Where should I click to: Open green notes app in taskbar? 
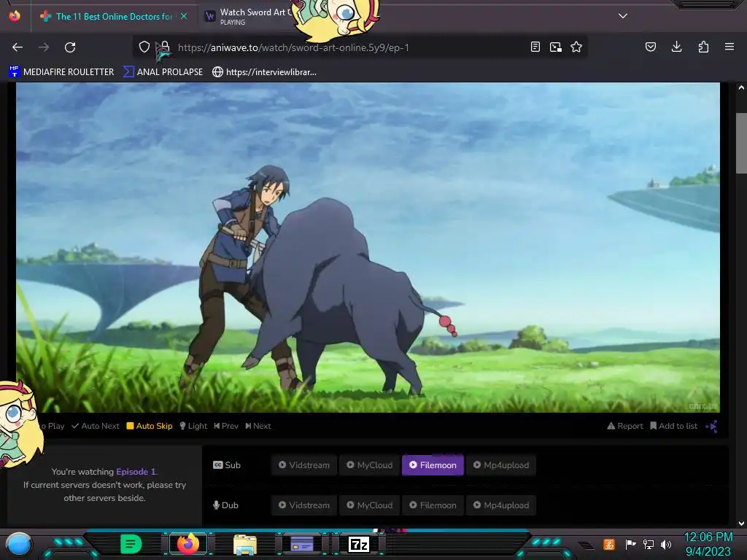[131, 544]
